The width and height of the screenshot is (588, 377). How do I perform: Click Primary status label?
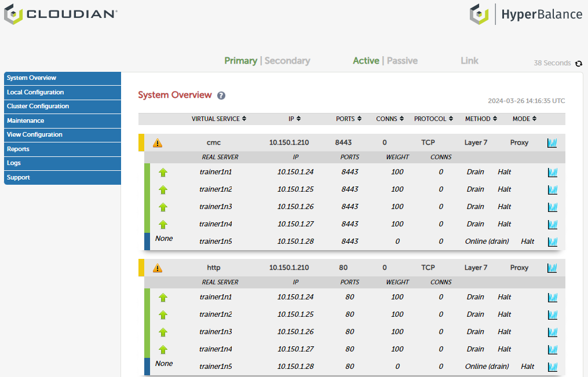241,61
